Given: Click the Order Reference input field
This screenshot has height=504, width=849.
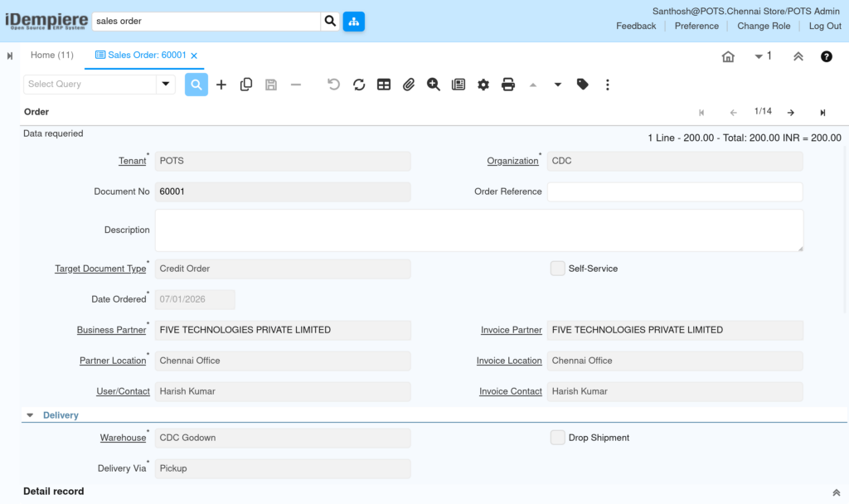Looking at the screenshot, I should [x=675, y=191].
